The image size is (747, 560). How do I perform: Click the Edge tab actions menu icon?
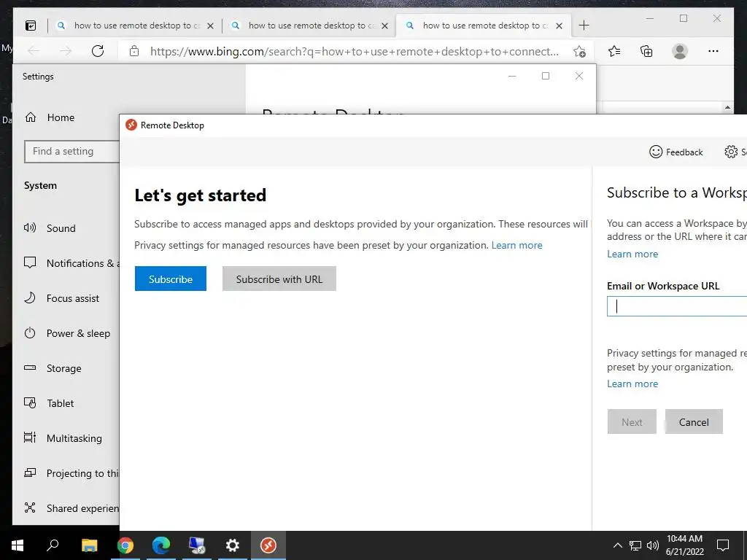pos(31,26)
